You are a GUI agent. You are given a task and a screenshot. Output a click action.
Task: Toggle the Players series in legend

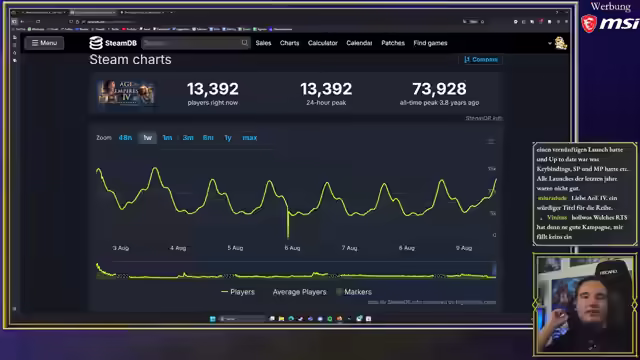(x=238, y=292)
